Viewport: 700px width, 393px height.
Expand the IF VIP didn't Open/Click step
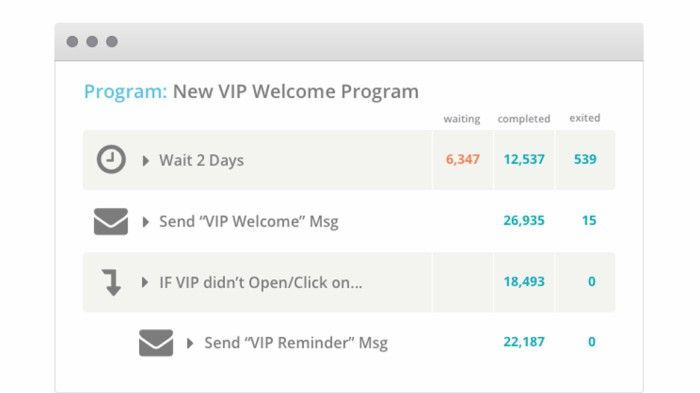[x=145, y=282]
